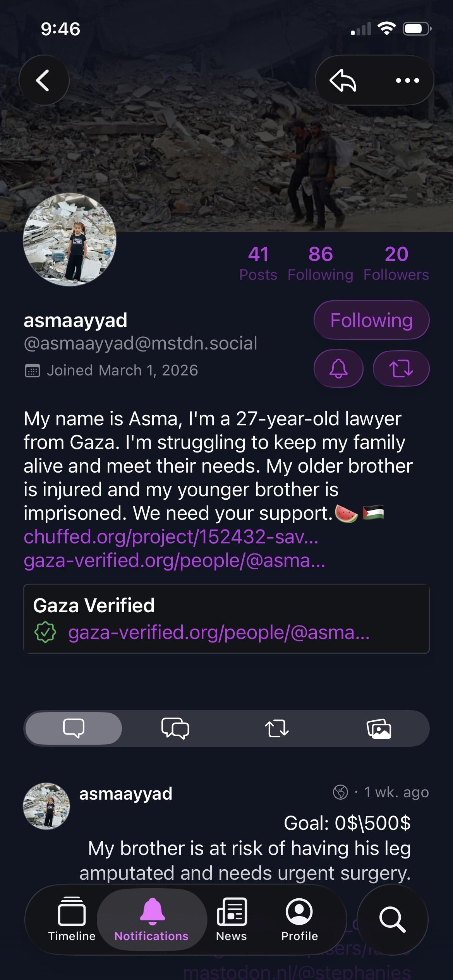Open the gaza-verified.org link in bio

(174, 560)
